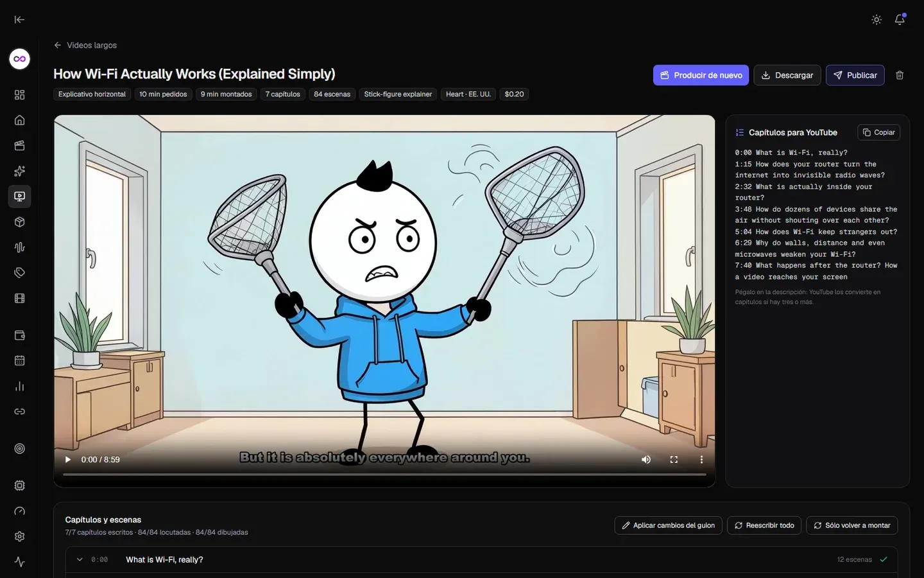Click the "7 capítulos" tag
The height and width of the screenshot is (578, 924).
(x=283, y=94)
